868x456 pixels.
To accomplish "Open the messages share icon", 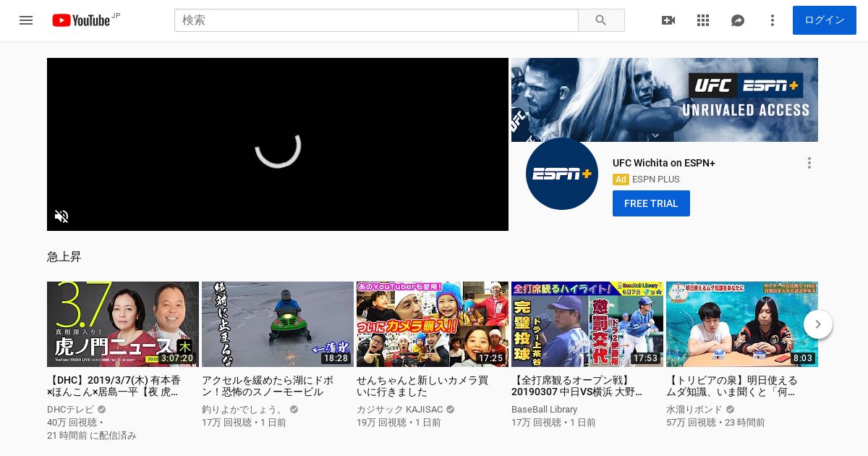I will pos(738,20).
